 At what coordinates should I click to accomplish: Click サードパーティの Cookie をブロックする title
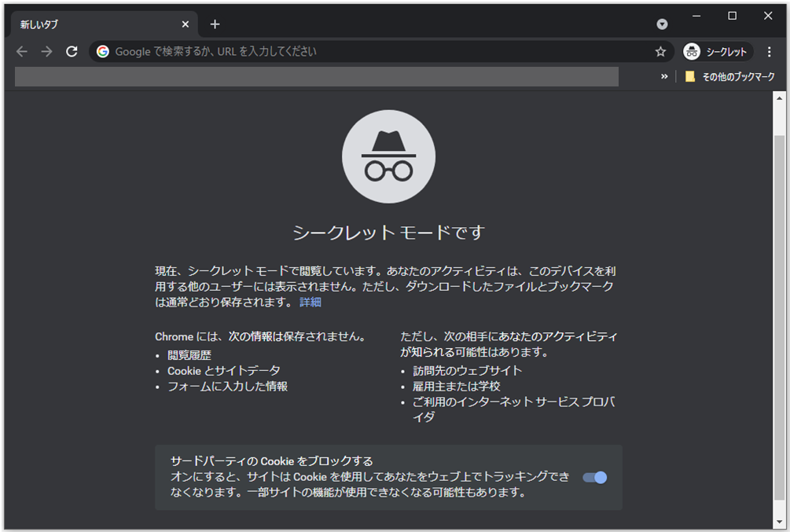click(x=271, y=461)
